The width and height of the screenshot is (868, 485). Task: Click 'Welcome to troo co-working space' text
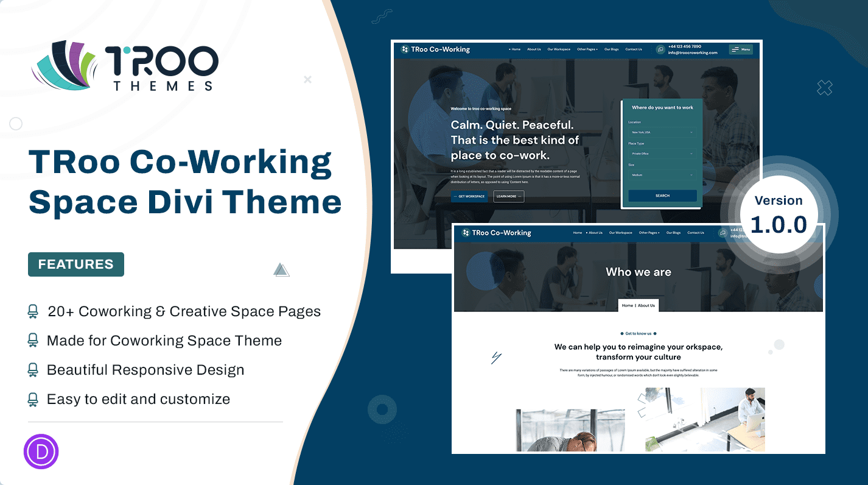(481, 108)
